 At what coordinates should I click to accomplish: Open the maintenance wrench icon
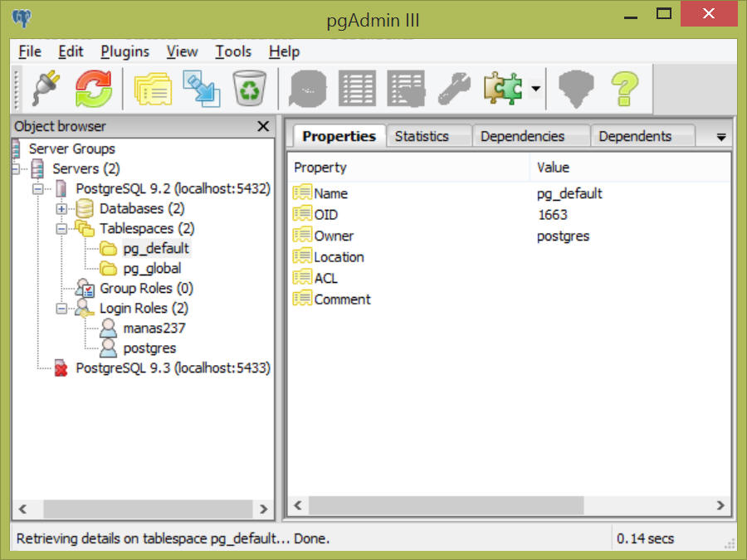tap(454, 89)
